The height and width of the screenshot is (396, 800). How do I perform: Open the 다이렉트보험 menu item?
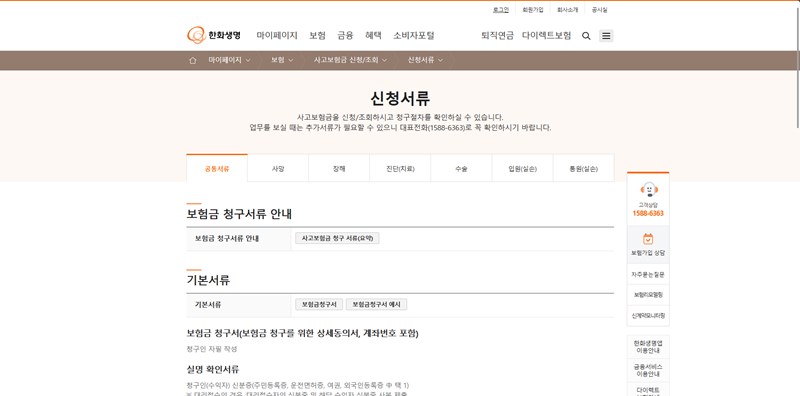[x=546, y=36]
